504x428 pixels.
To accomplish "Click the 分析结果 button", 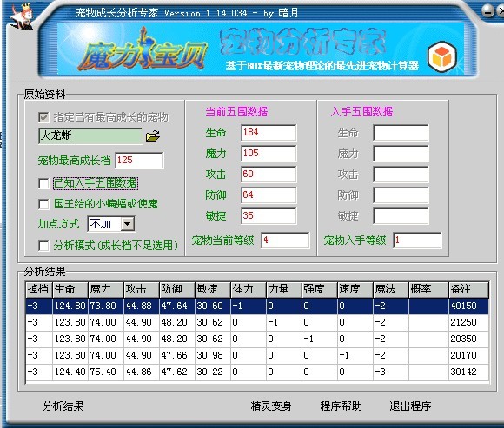I will pos(63,405).
